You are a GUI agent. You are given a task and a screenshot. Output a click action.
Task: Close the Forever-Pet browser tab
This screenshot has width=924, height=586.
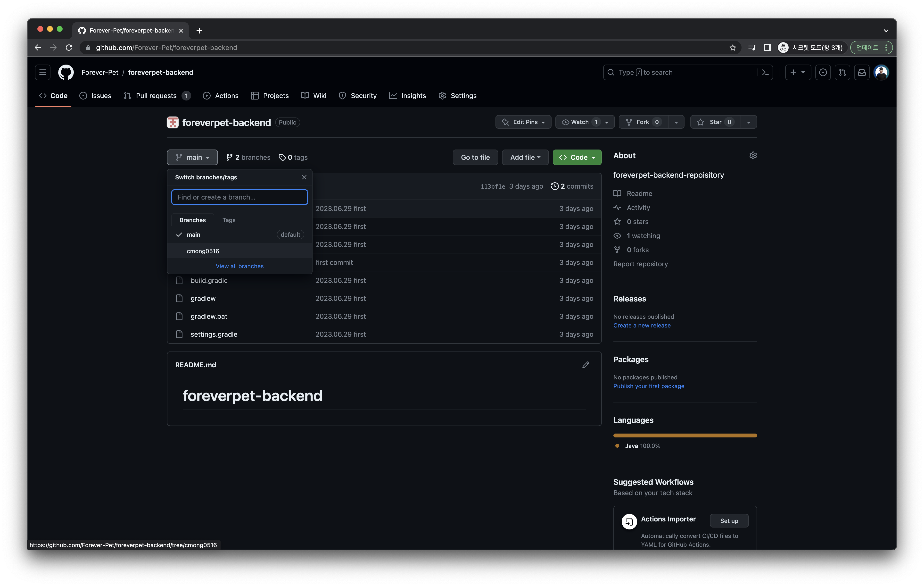(x=181, y=30)
